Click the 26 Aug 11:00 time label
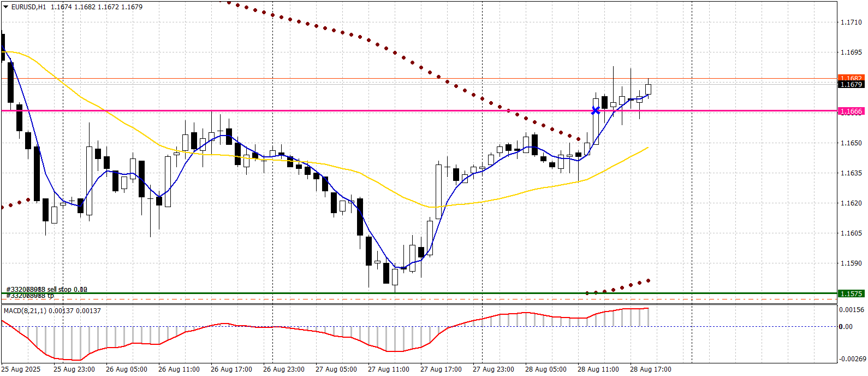This screenshot has height=376, width=868. (x=179, y=369)
